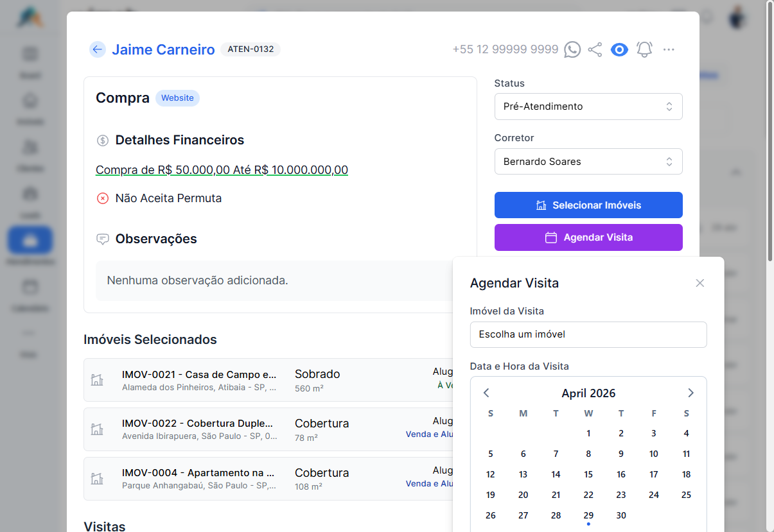The width and height of the screenshot is (774, 532).
Task: Open IMOV-0004 Apartamento row
Action: click(x=273, y=479)
